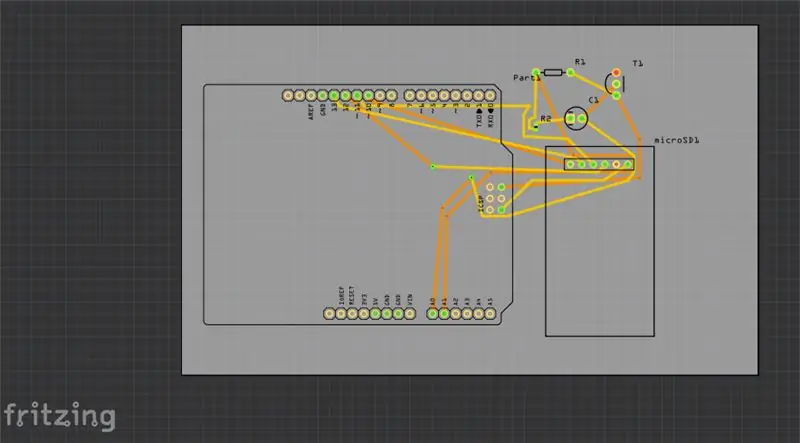The height and width of the screenshot is (443, 800).
Task: Select the "Part1" silkscreen label
Action: 526,78
